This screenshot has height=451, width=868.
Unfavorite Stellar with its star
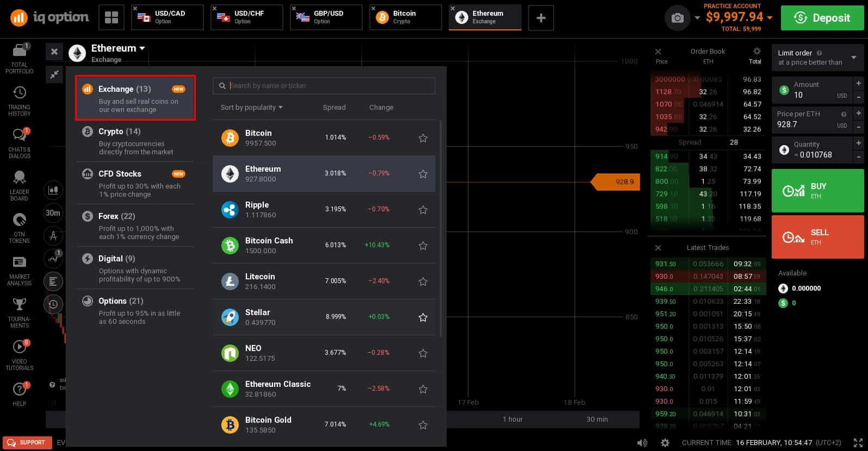[x=423, y=317]
